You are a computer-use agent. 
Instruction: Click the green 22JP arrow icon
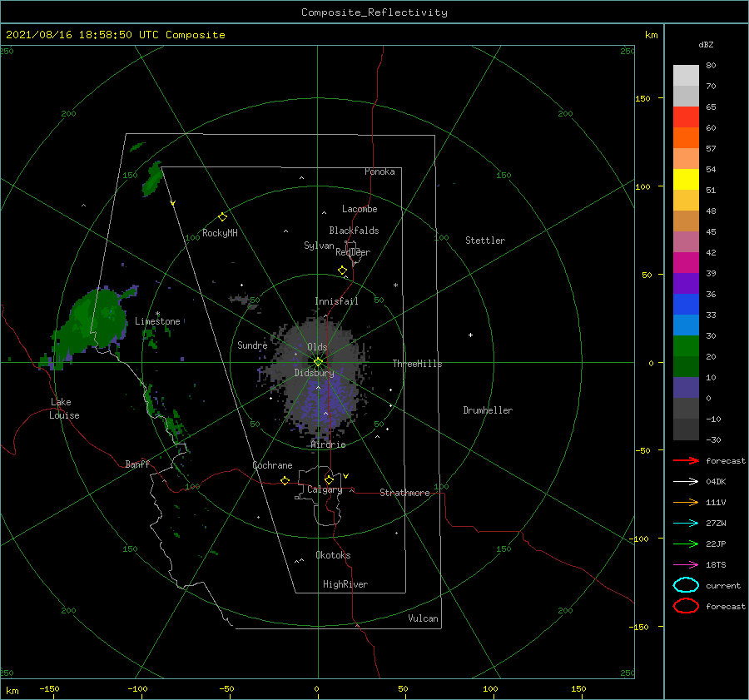[x=686, y=544]
